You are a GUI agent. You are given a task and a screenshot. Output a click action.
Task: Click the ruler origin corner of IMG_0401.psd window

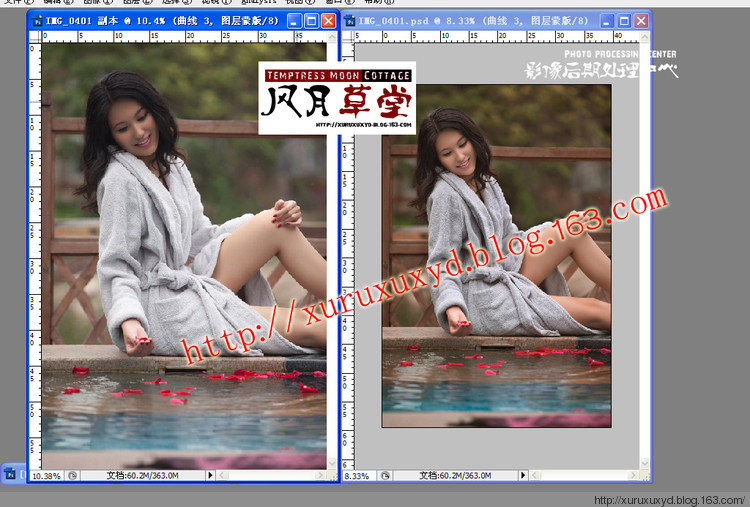pos(348,37)
